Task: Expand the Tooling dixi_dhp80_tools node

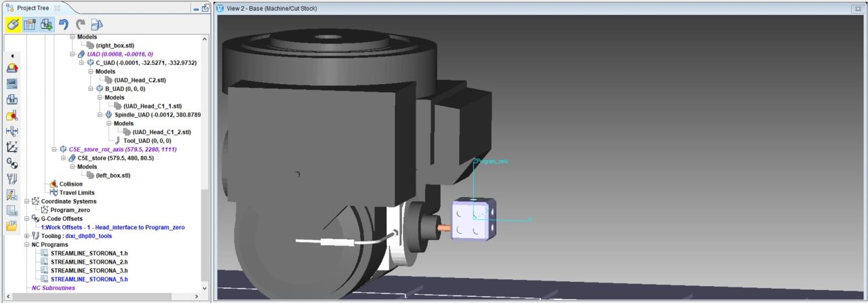Action: [x=27, y=236]
